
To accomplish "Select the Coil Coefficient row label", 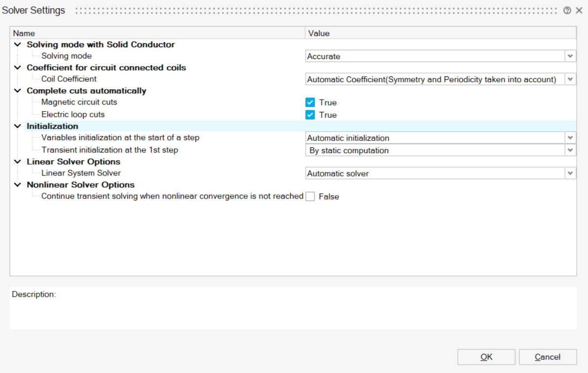I will [x=69, y=79].
